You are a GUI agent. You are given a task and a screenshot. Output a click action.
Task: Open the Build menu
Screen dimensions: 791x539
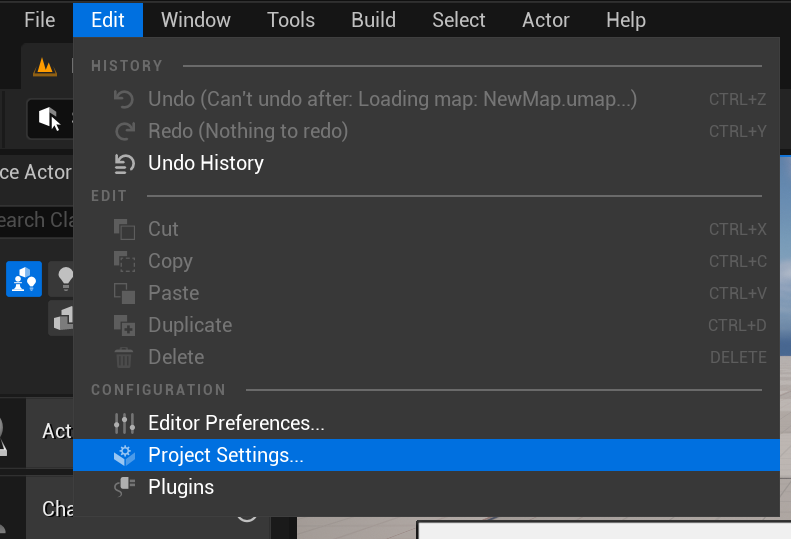coord(374,20)
